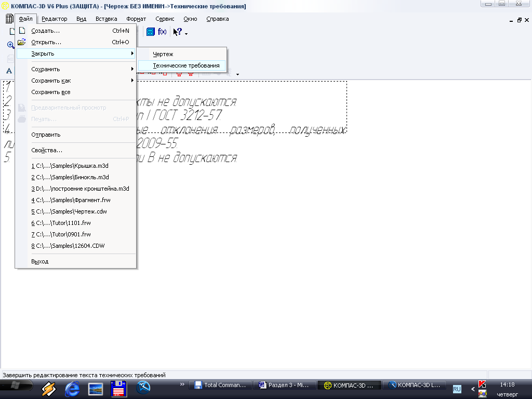The height and width of the screenshot is (399, 532).
Task: Switch to Total Commander taskbar button
Action: pos(220,385)
